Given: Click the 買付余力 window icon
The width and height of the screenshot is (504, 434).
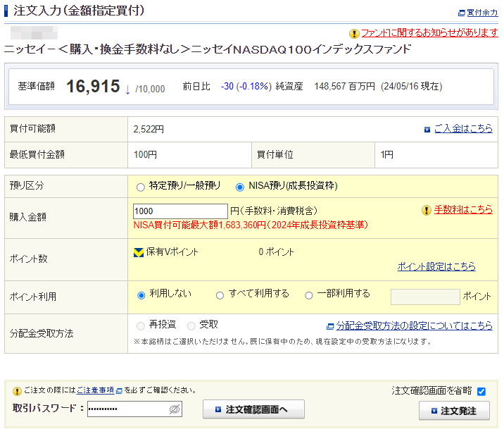Looking at the screenshot, I should [x=461, y=13].
